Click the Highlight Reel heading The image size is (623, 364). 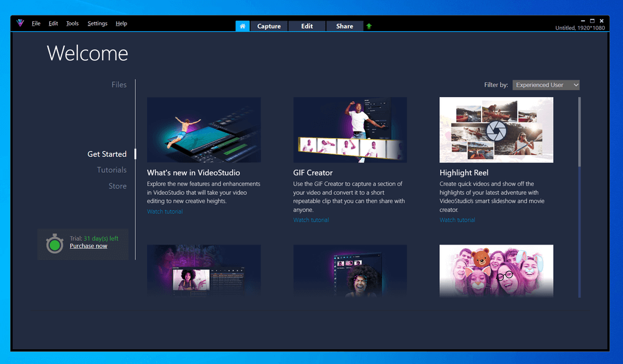[464, 173]
